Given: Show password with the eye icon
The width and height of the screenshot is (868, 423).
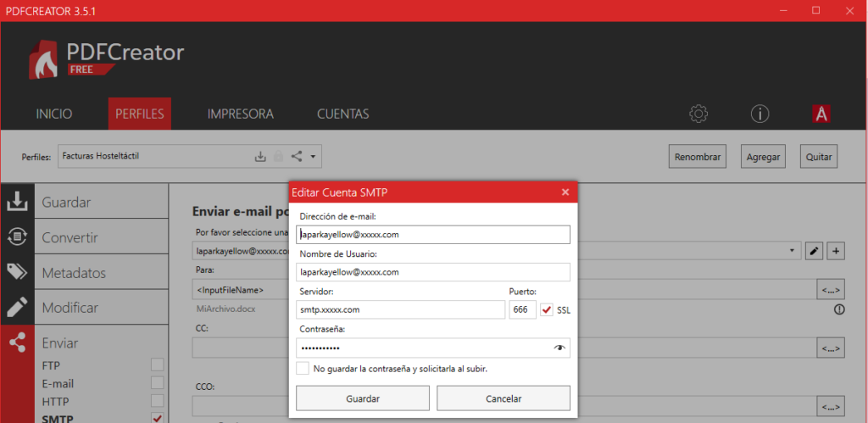Looking at the screenshot, I should 559,348.
